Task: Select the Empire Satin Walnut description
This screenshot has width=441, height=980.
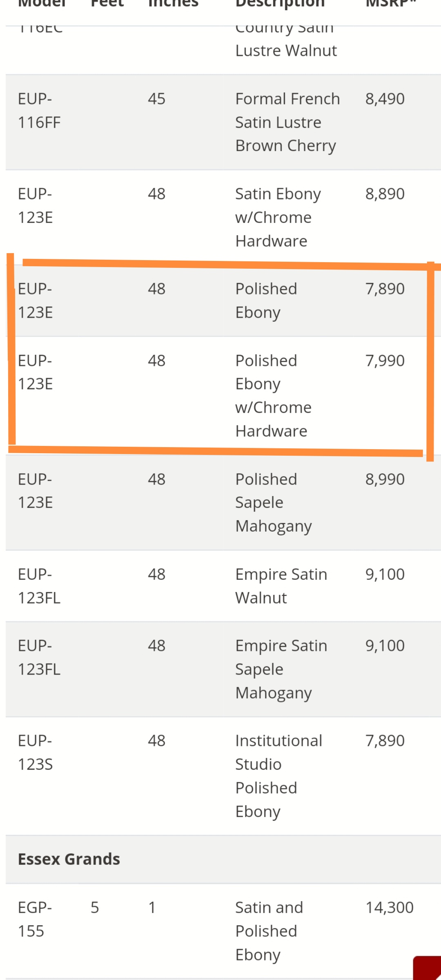Action: [x=281, y=586]
